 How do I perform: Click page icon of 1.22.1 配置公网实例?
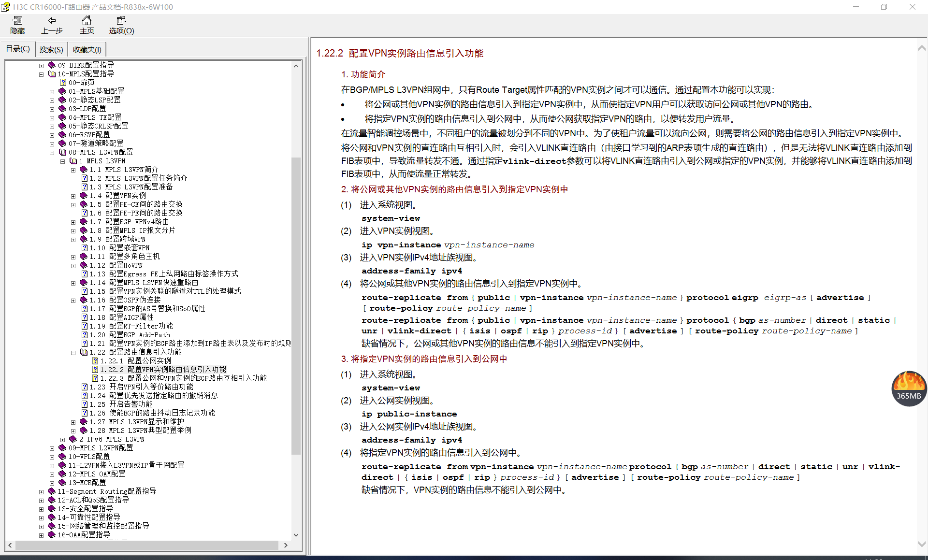[95, 361]
